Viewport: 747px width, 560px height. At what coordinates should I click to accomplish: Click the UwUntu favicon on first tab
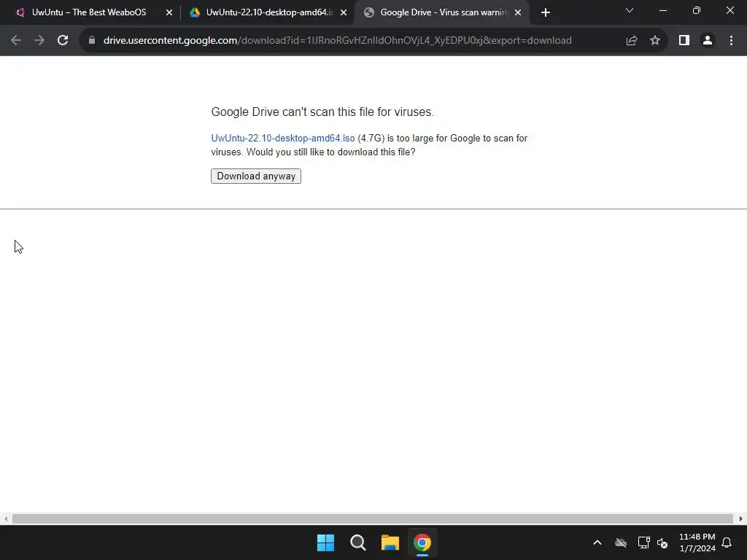(x=20, y=12)
